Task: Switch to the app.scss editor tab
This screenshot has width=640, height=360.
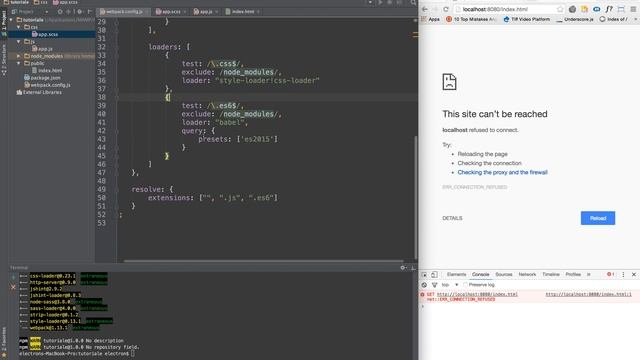Action: pos(171,11)
